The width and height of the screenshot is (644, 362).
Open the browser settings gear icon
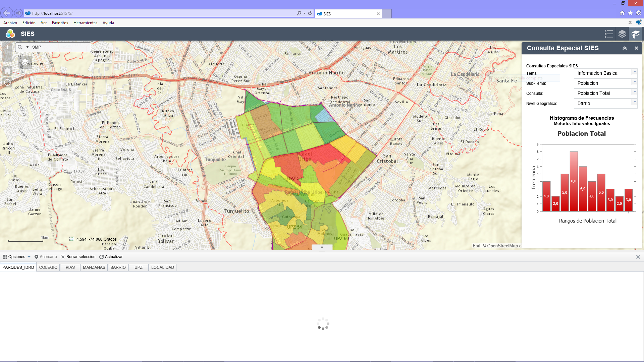click(639, 13)
